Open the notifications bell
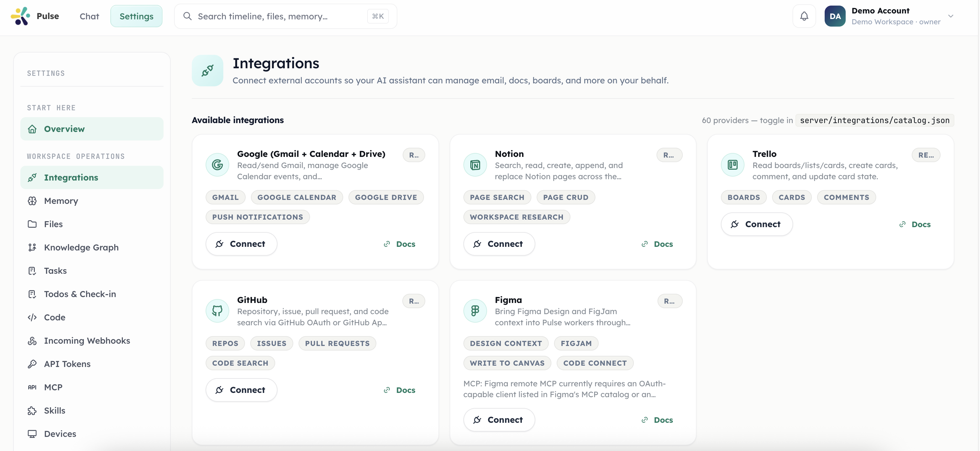980x451 pixels. click(804, 16)
